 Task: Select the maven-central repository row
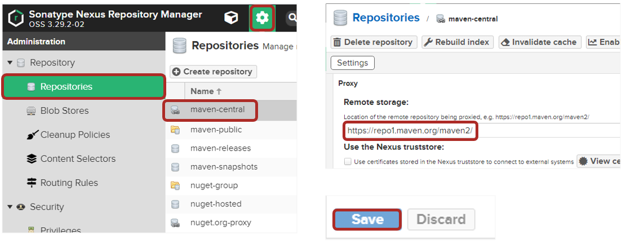(217, 109)
